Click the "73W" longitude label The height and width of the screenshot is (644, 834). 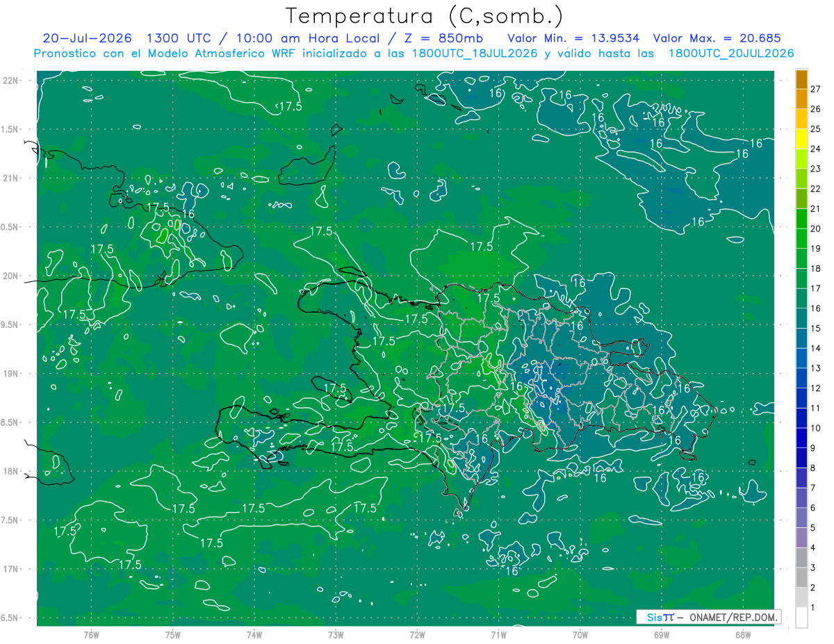point(336,634)
